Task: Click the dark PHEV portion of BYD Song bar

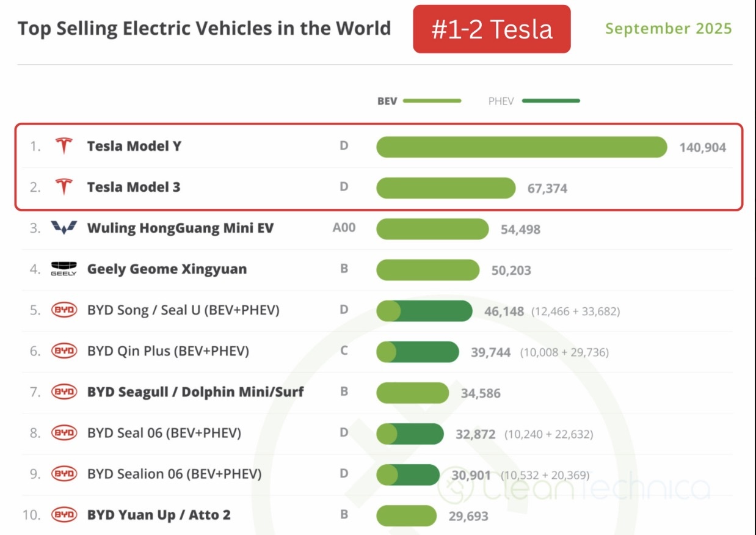Action: point(436,311)
